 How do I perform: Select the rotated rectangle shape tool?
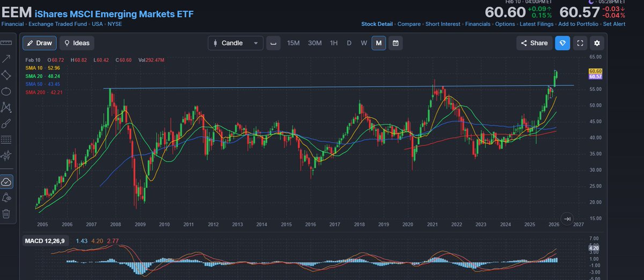(6, 75)
